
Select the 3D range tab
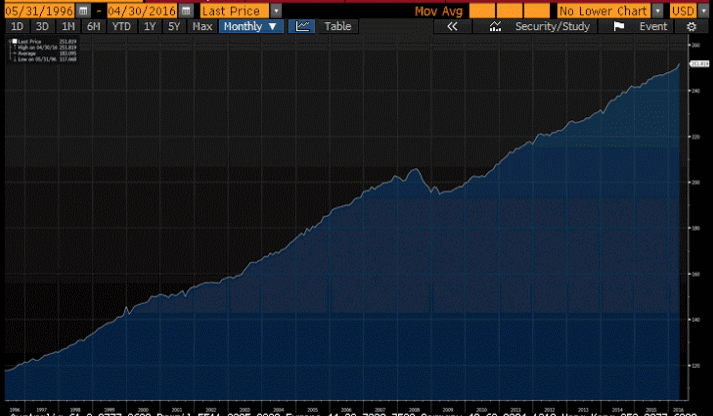tap(42, 26)
